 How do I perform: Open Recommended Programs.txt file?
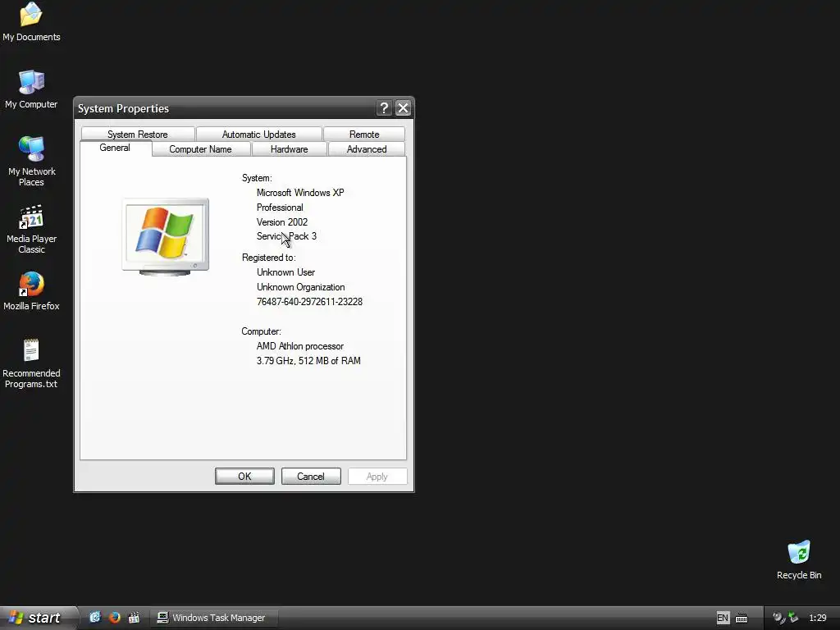(x=31, y=363)
